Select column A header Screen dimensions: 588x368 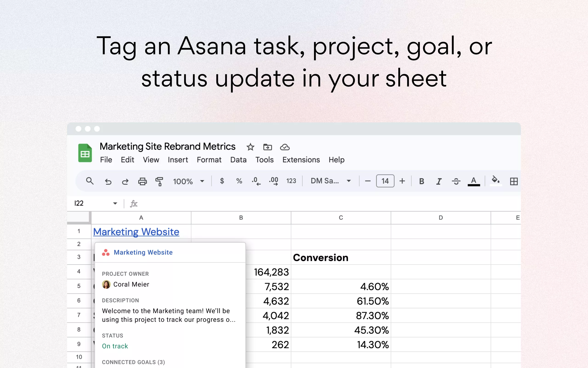click(141, 218)
